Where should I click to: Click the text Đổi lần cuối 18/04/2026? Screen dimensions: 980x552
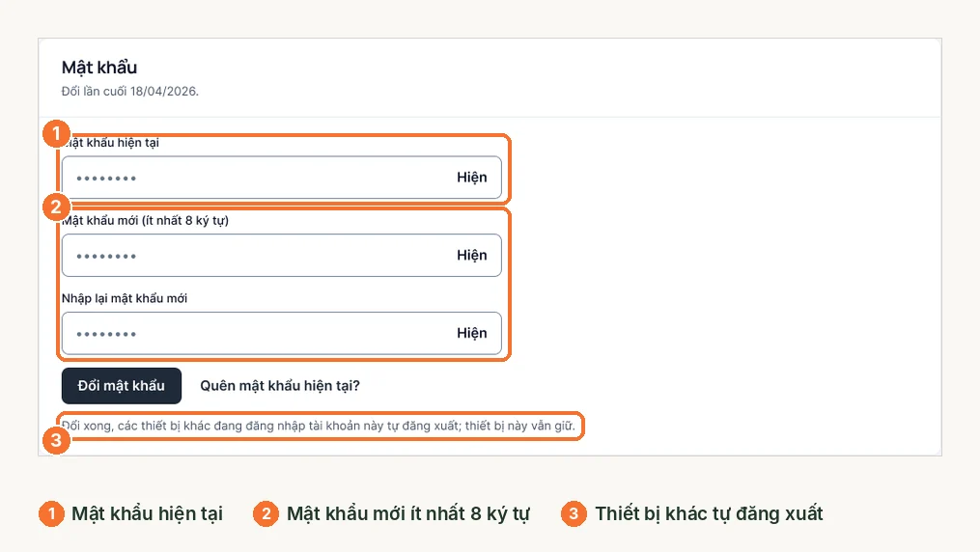tap(130, 91)
